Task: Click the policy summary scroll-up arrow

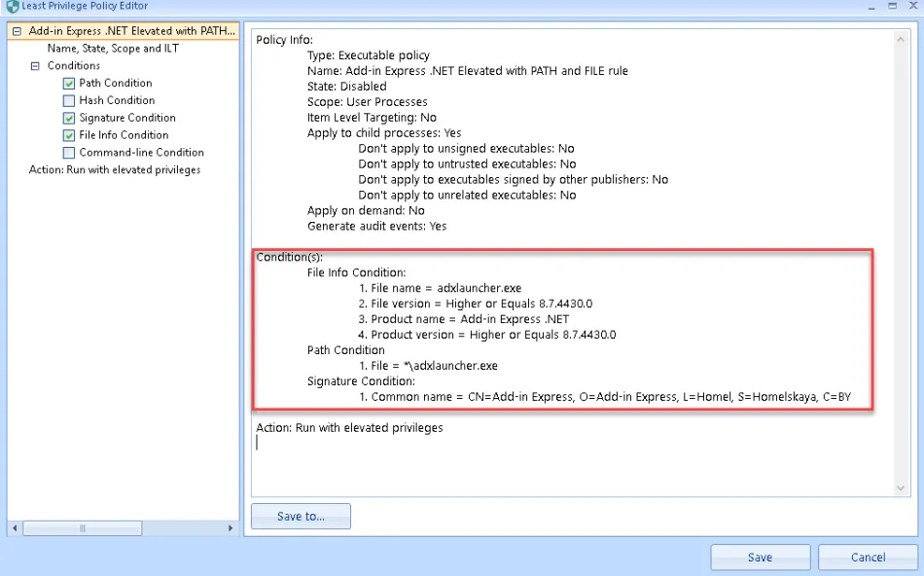Action: 901,38
